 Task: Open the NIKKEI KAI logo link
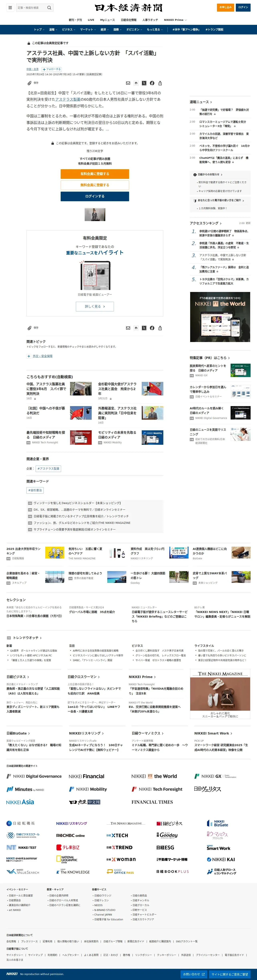221,859
